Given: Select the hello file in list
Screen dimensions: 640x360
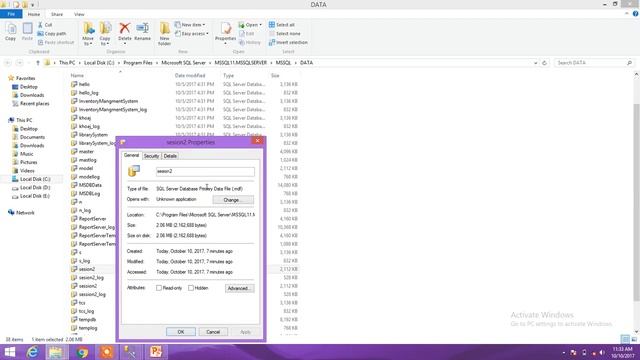Looking at the screenshot, I should point(84,84).
